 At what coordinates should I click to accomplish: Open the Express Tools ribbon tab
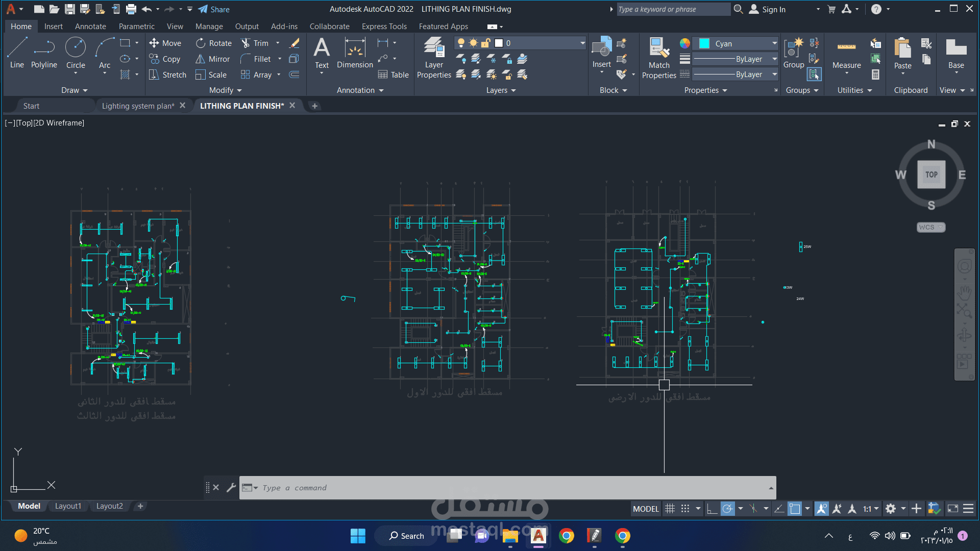(384, 27)
